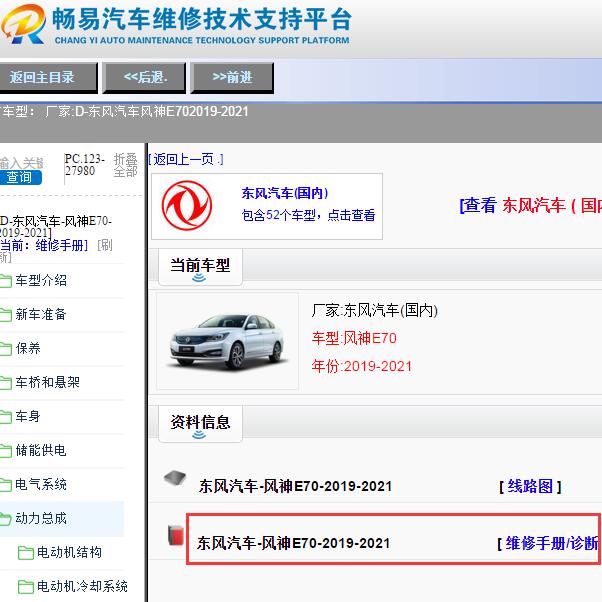Click 厂家:东风汽车(国内) text
Screen dimensions: 602x602
tap(375, 311)
